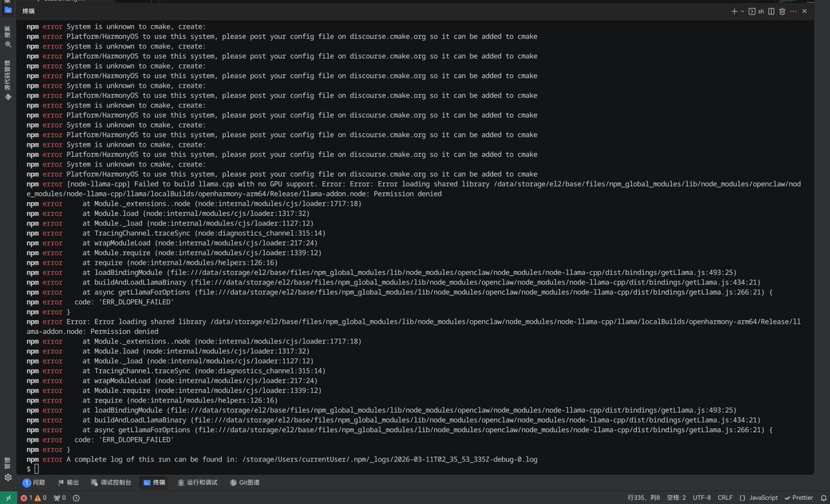Open the settings gear in sidebar
The width and height of the screenshot is (830, 504).
click(8, 477)
